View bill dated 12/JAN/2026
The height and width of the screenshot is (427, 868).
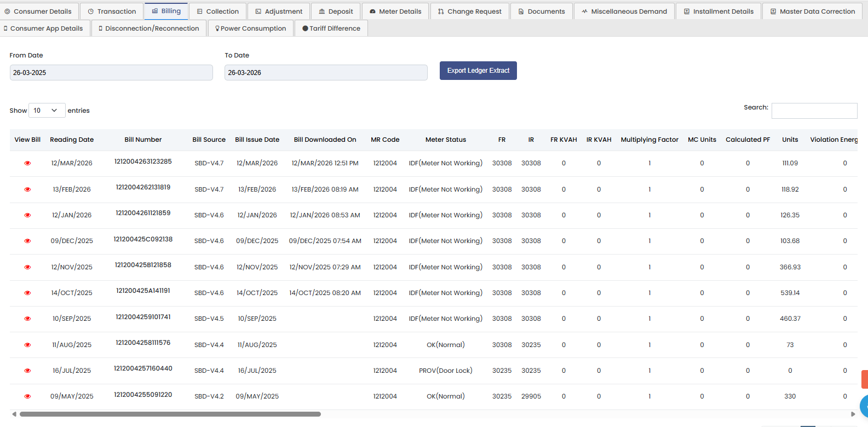coord(27,215)
